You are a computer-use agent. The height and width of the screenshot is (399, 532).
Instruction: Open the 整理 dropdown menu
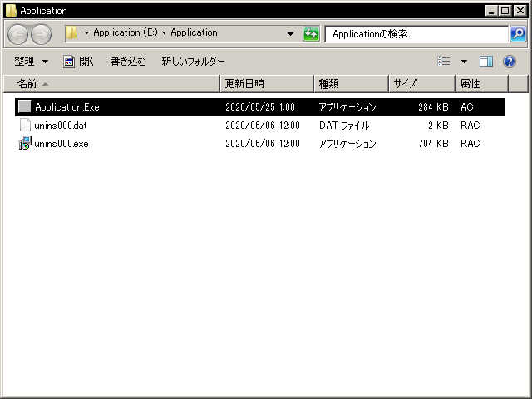click(31, 62)
